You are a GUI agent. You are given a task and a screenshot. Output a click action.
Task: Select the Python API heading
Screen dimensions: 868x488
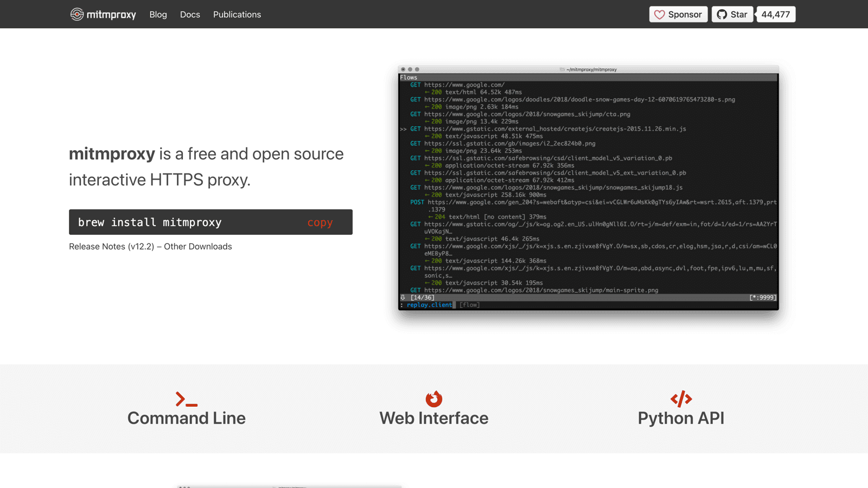[681, 418]
